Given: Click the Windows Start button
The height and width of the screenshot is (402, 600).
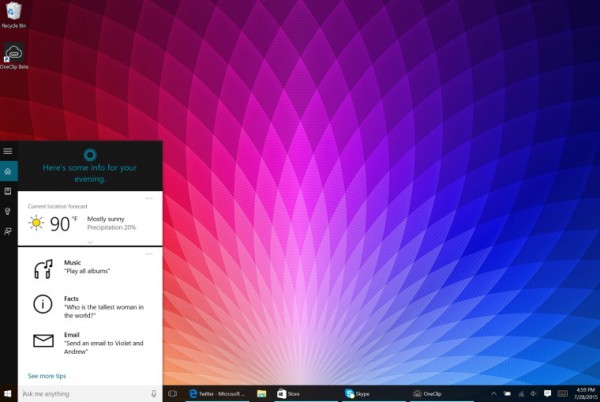Looking at the screenshot, I should point(8,394).
